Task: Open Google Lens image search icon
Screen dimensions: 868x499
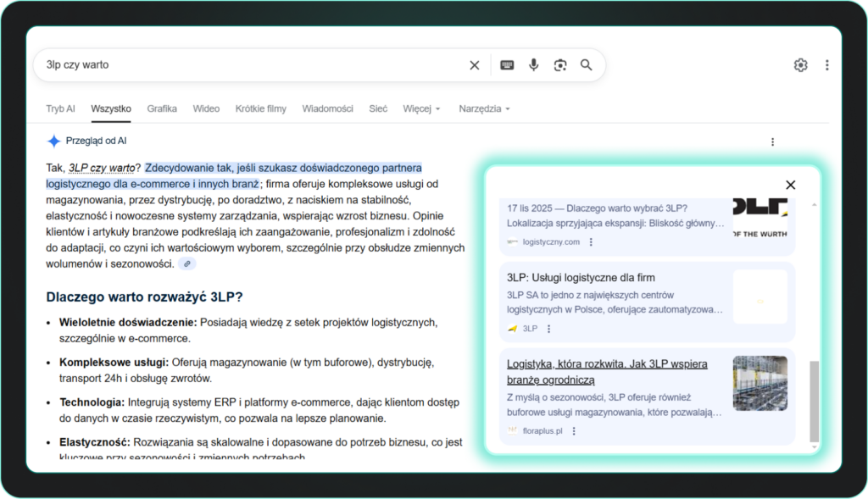Action: point(560,64)
